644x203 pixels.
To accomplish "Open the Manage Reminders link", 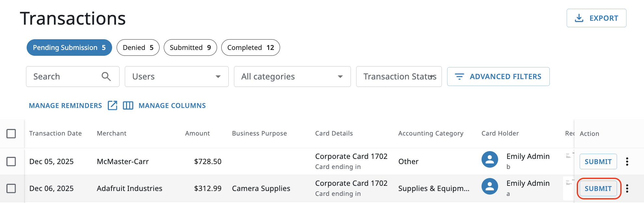I will pyautogui.click(x=65, y=106).
